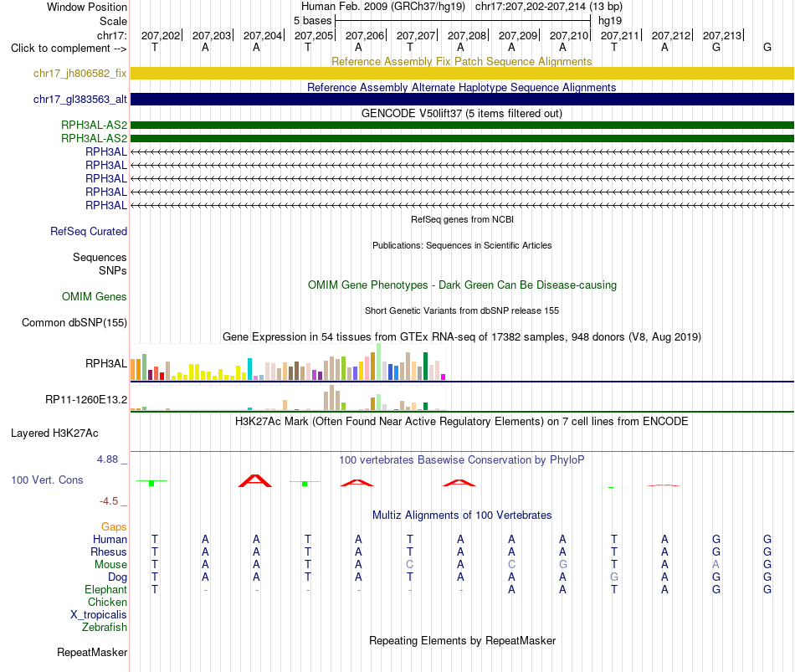Click the '5 bases' scale bar label
Viewport: 795px width, 672px height.
coord(312,21)
